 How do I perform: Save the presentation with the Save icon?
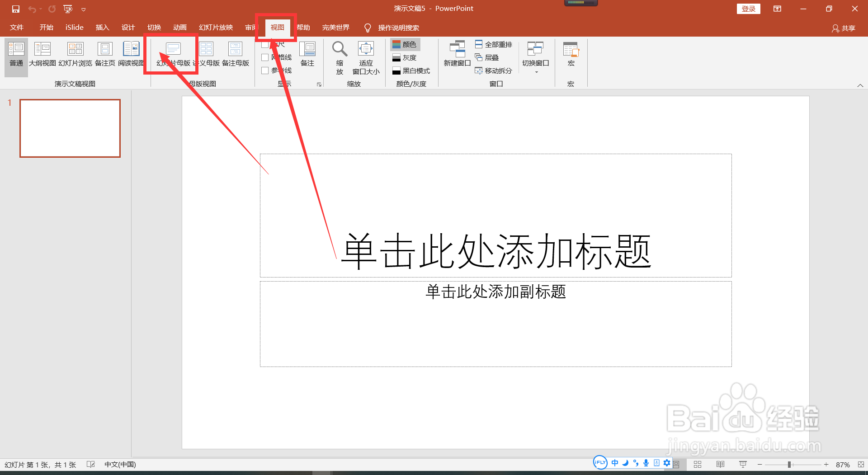click(x=16, y=9)
